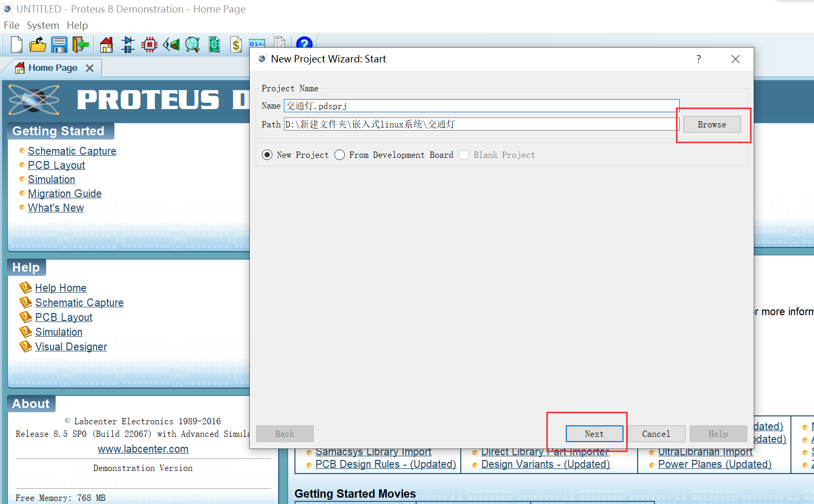Open Simulation under Getting Started
814x504 pixels.
[51, 179]
